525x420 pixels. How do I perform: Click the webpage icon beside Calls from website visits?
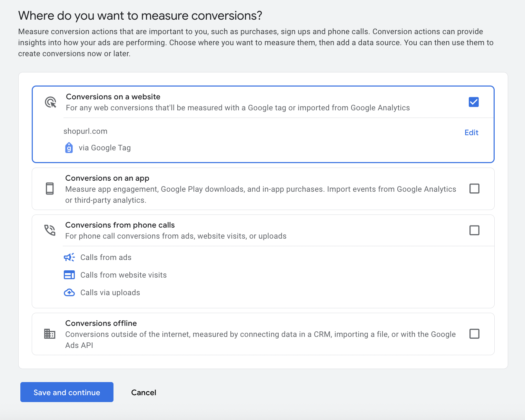(x=69, y=275)
